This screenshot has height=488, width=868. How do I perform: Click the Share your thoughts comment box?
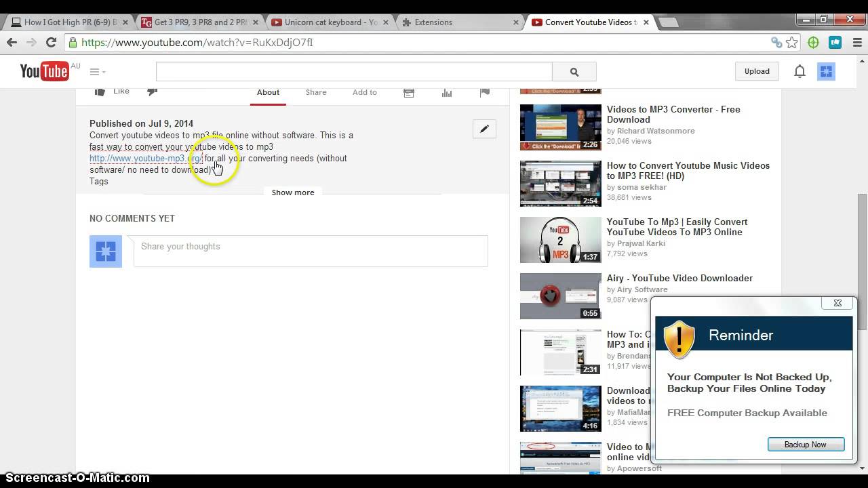point(311,251)
